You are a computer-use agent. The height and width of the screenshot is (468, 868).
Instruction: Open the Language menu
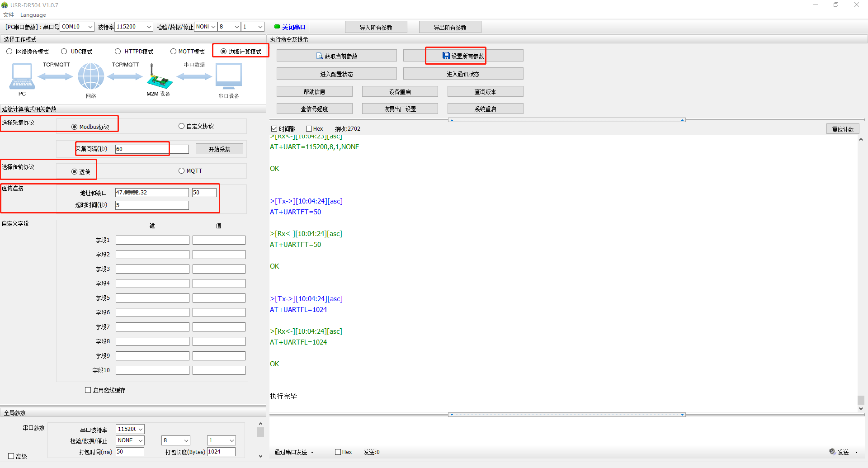[33, 15]
